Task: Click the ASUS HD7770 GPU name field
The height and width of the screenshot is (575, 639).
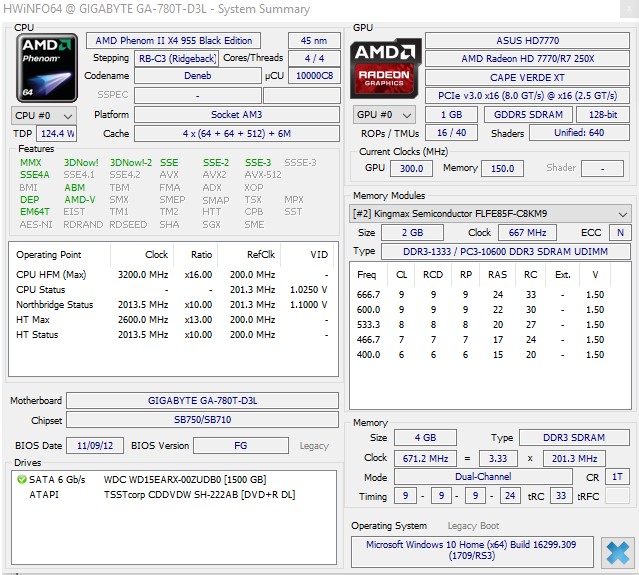Action: pos(527,41)
